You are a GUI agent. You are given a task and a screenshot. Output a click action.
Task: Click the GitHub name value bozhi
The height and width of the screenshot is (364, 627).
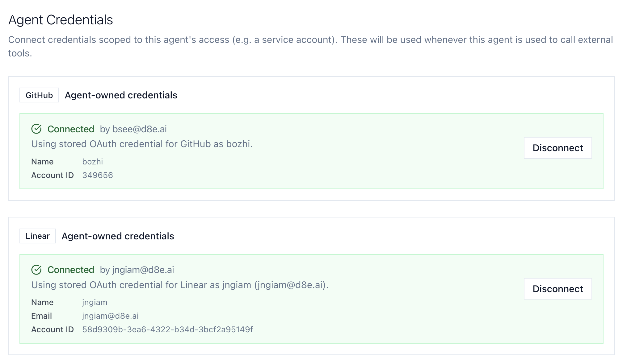point(92,162)
